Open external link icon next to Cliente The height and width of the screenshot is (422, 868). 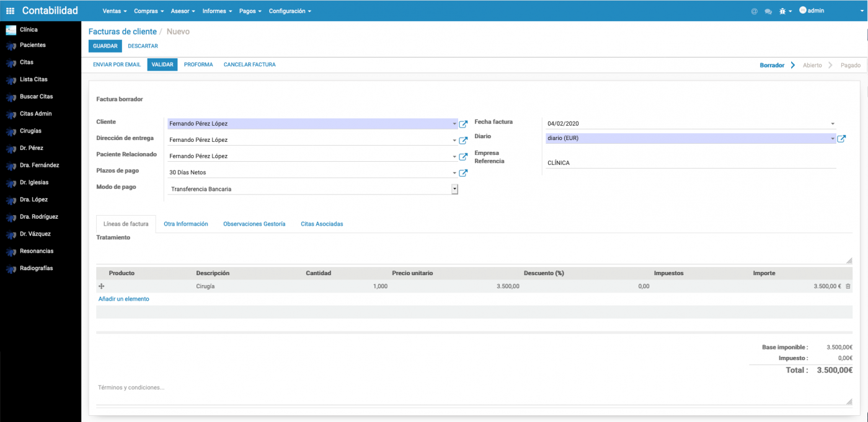coord(463,124)
